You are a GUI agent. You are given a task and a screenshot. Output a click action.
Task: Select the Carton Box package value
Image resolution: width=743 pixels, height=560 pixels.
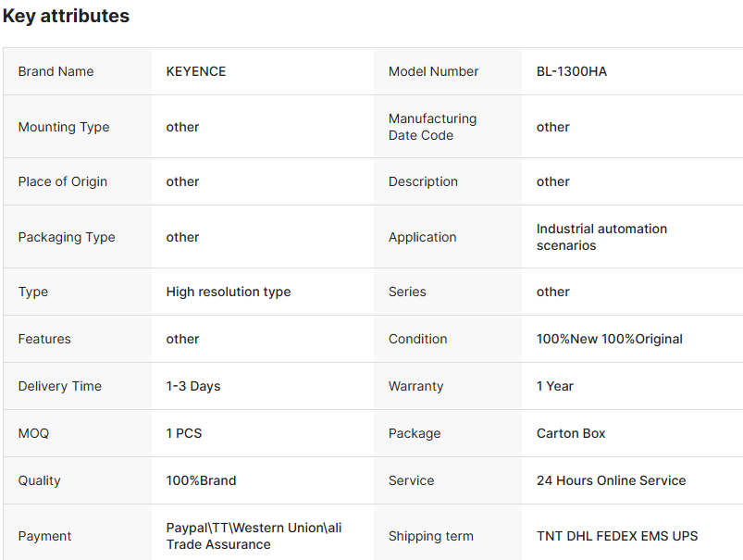pos(571,433)
